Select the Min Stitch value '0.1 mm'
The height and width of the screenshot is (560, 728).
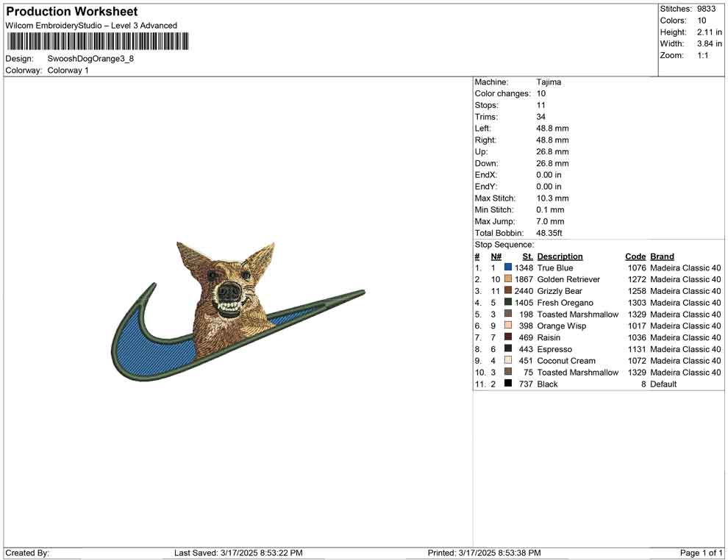[x=550, y=209]
